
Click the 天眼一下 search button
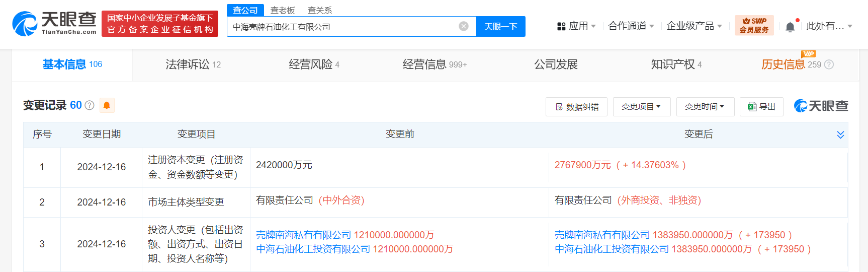[x=501, y=26]
